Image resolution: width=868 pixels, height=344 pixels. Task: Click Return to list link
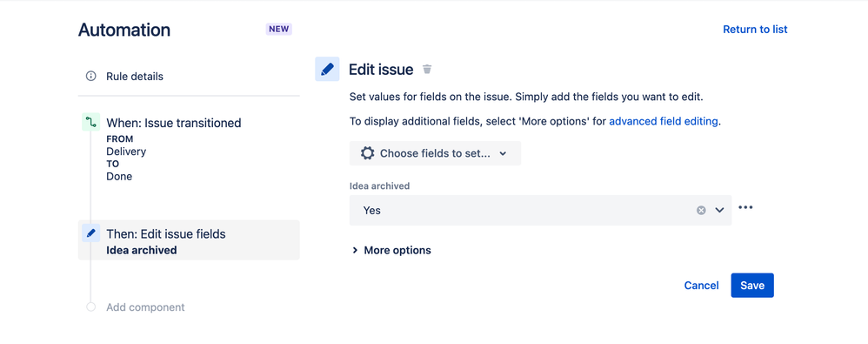pos(755,30)
